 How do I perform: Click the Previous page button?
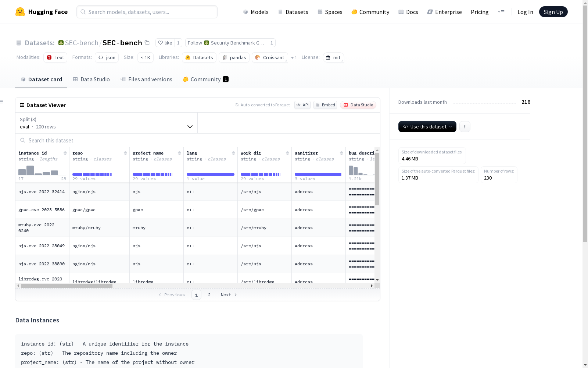(172, 295)
